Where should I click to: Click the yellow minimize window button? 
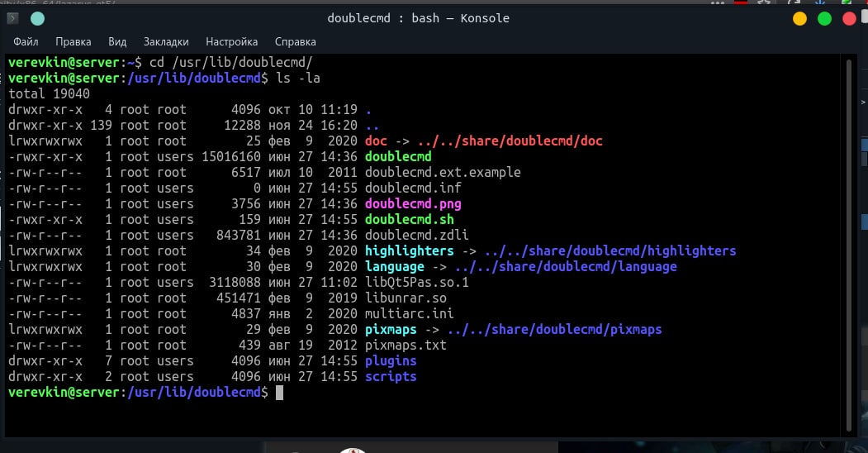[x=800, y=19]
